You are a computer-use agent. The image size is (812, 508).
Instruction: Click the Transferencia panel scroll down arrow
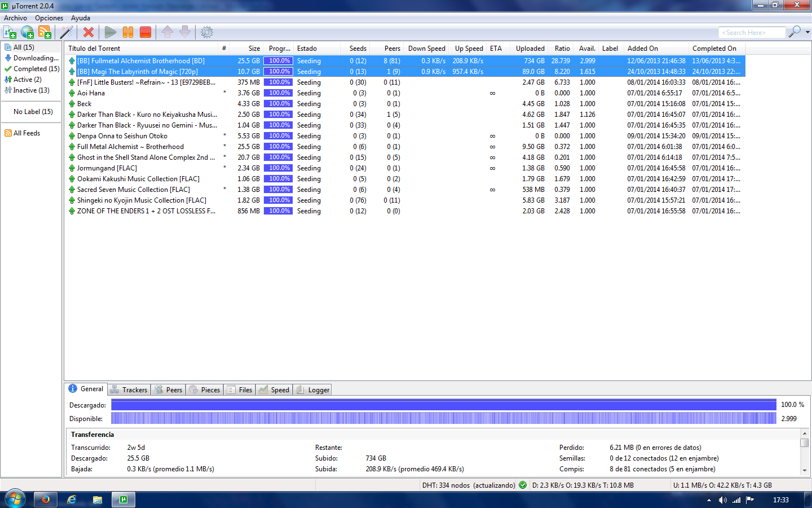pos(805,471)
